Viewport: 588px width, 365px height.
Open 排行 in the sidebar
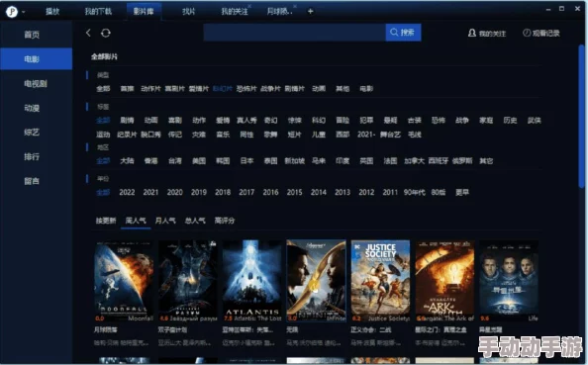(x=32, y=156)
